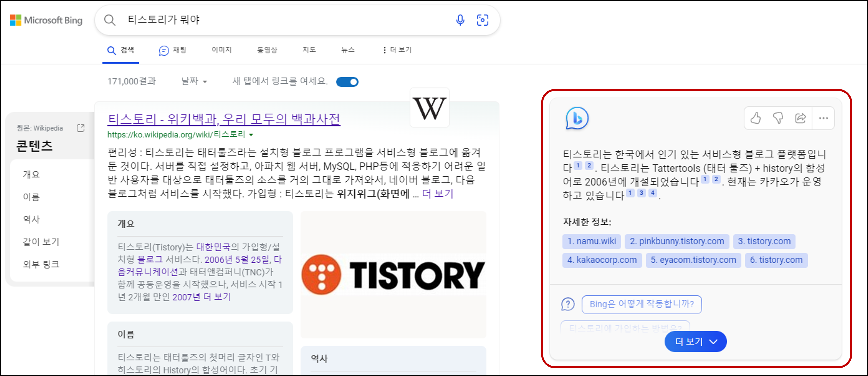Viewport: 868px width, 376px height.
Task: Click the 'Bing은 어떻게 작동합니까?' suggestion
Action: pyautogui.click(x=642, y=304)
